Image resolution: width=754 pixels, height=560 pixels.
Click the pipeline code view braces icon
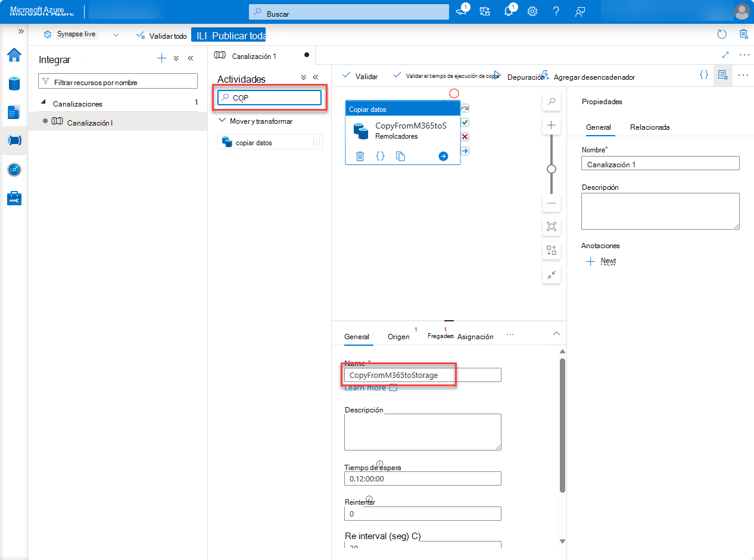[704, 75]
